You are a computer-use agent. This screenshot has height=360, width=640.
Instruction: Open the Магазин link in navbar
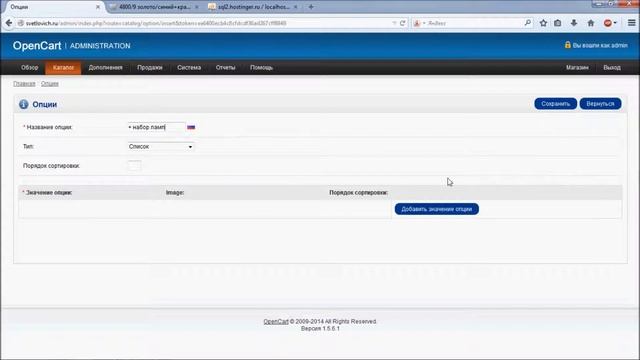[x=577, y=67]
